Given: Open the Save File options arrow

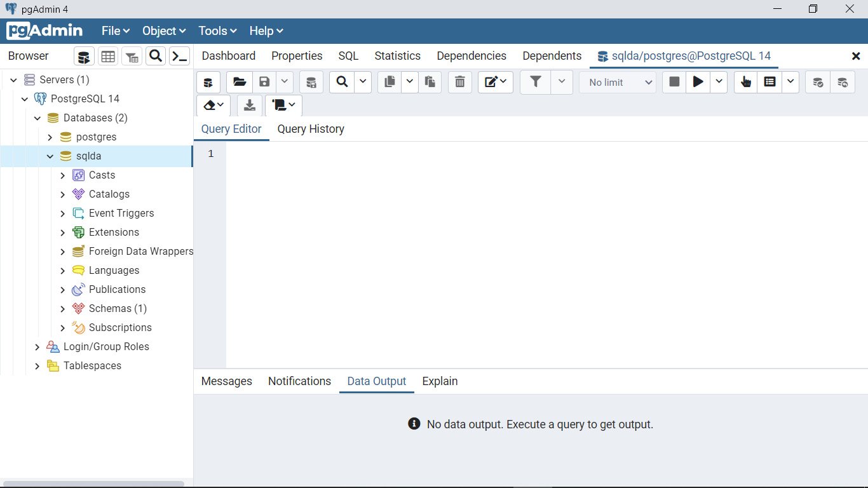Looking at the screenshot, I should (x=284, y=83).
